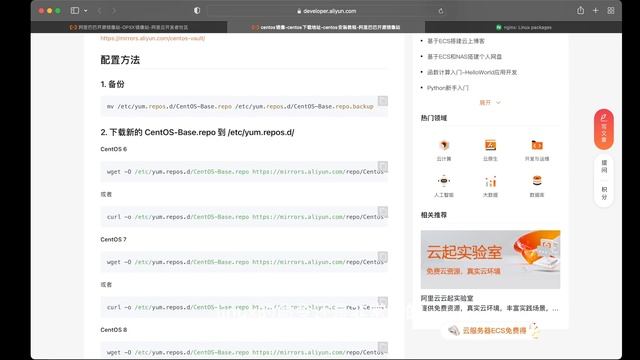The image size is (640, 360).
Task: Copy the CentOS 7 wget command
Action: pyautogui.click(x=382, y=256)
